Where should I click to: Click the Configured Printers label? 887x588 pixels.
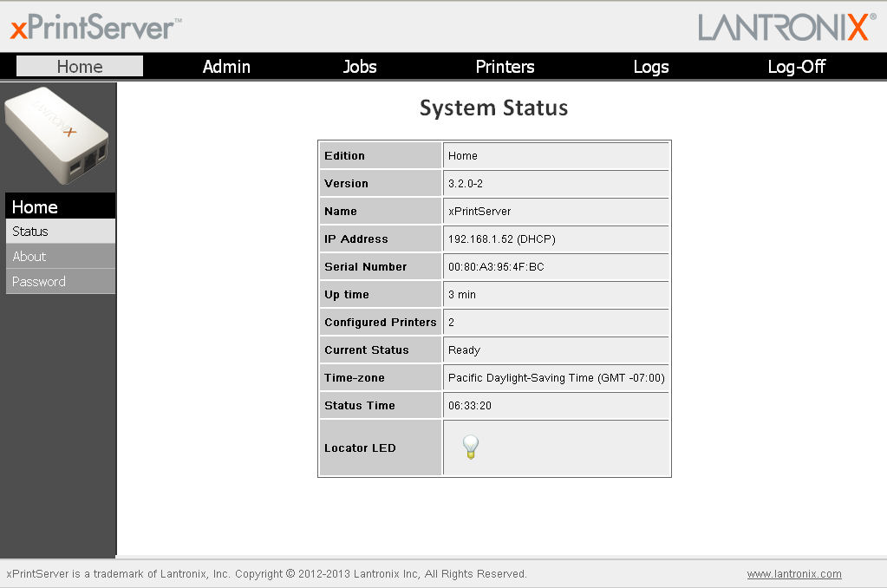(x=381, y=322)
